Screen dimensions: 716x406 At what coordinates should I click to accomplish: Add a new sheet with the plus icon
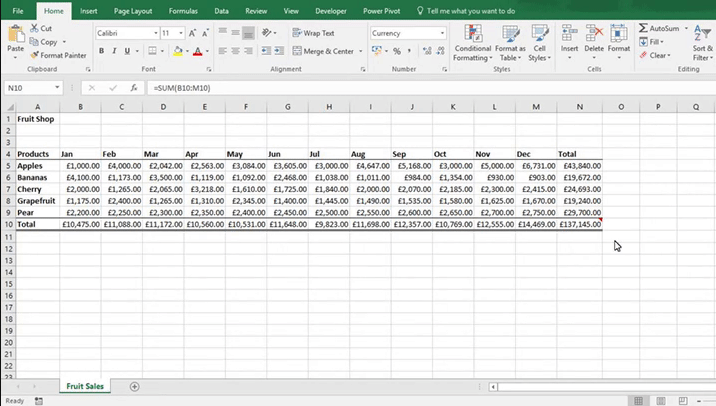(x=134, y=386)
